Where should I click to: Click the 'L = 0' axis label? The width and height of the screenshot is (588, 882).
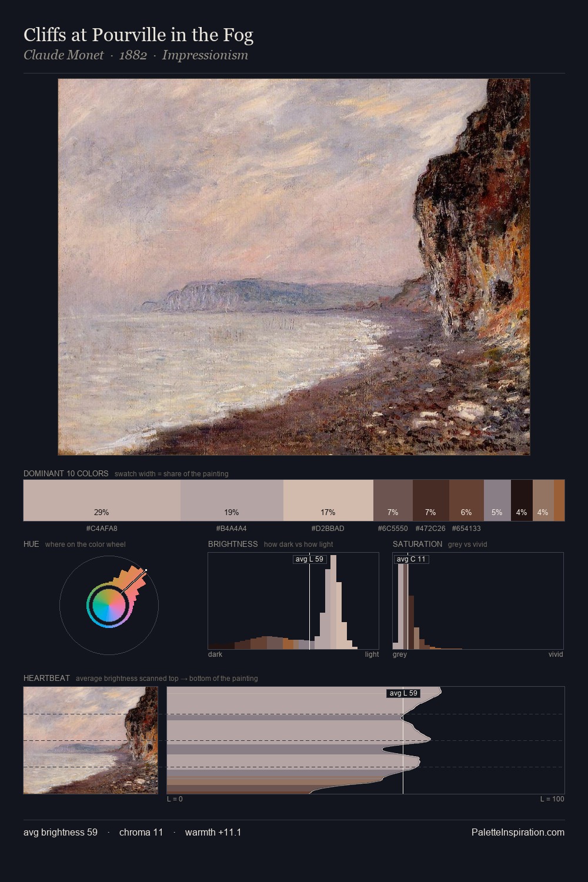(x=175, y=799)
